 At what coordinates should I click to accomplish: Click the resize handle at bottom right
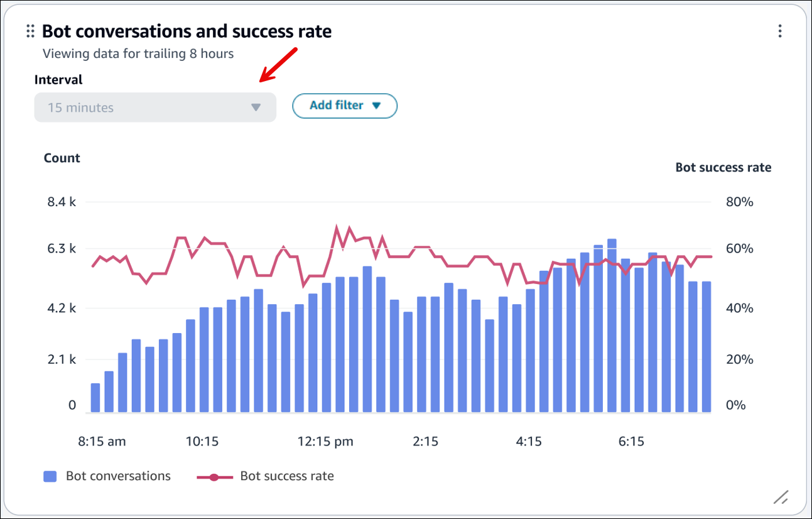(x=780, y=497)
